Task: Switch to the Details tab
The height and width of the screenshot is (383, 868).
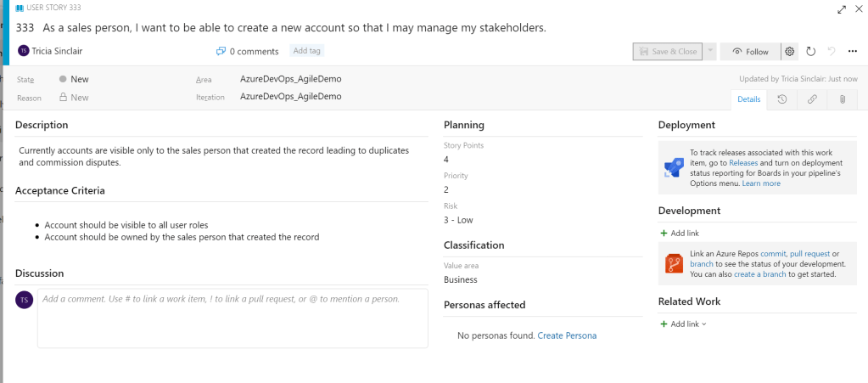Action: coord(748,99)
